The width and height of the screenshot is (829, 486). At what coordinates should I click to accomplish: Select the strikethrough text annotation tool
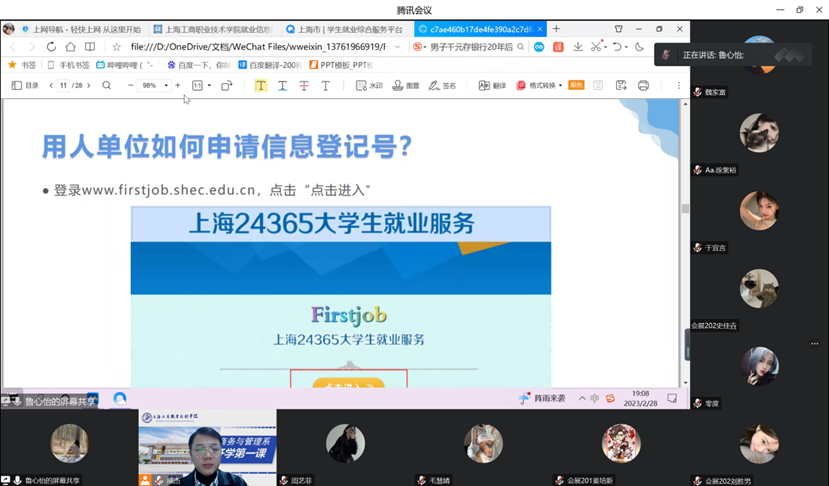pyautogui.click(x=304, y=86)
